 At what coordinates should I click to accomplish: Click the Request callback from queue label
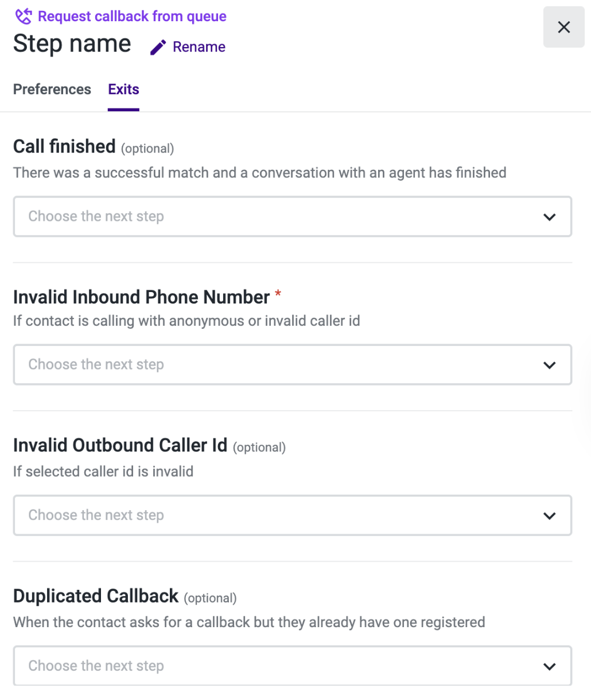point(132,17)
